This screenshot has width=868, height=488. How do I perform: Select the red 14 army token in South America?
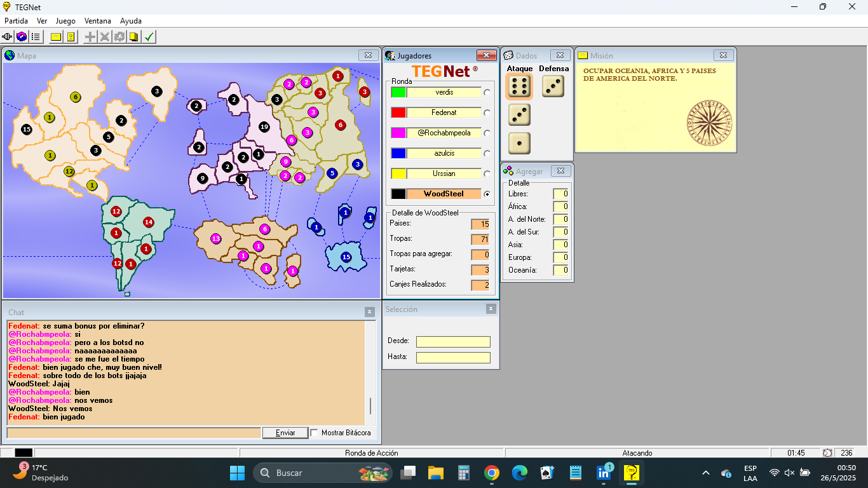tap(148, 222)
